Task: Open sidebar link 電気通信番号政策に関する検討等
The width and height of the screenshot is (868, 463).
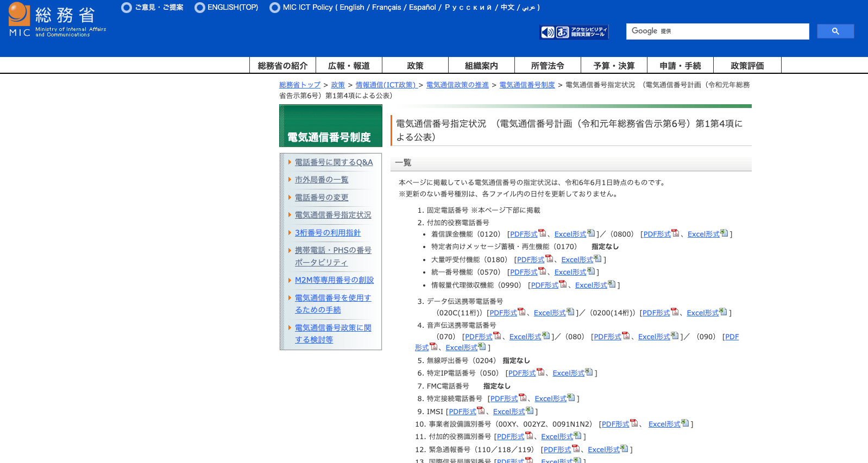Action: pos(333,334)
